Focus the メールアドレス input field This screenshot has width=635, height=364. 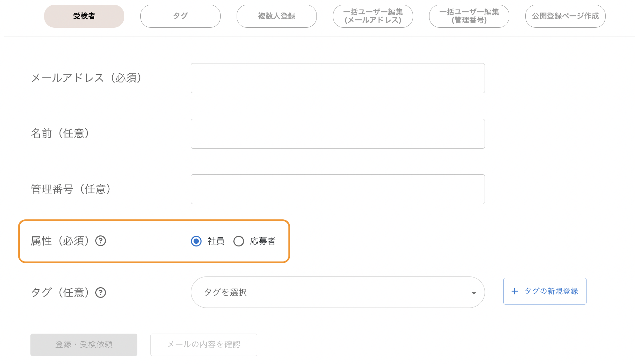click(338, 78)
